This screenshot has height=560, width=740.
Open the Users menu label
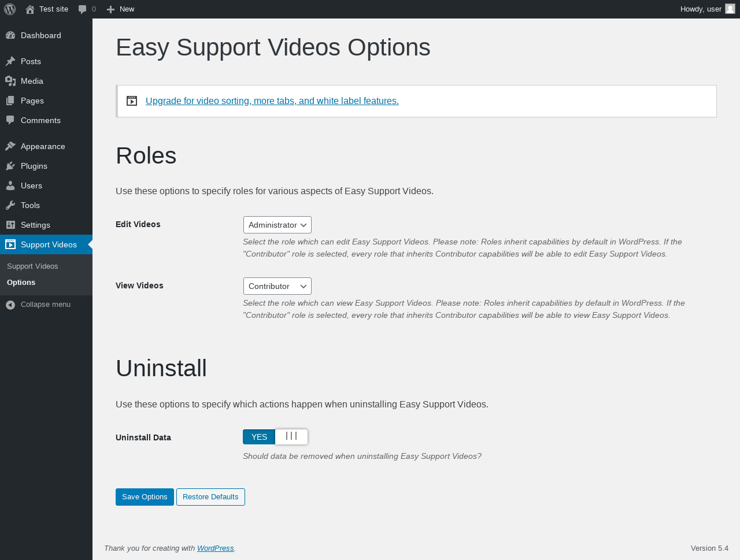click(x=31, y=186)
